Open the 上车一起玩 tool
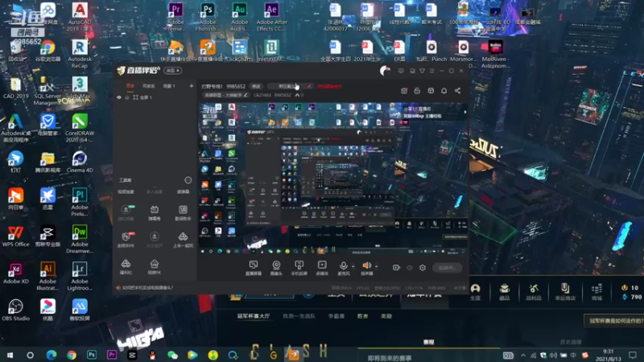The width and height of the screenshot is (644, 362). pos(183,240)
